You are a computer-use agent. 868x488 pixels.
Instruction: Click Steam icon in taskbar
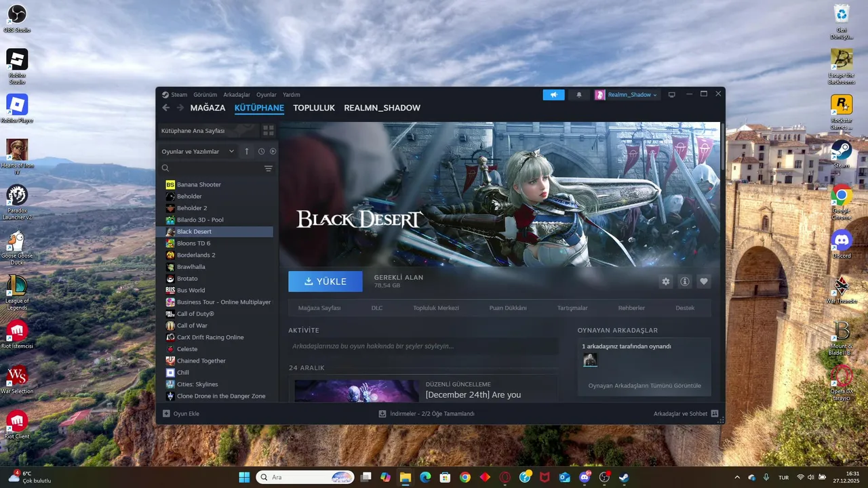click(x=624, y=477)
